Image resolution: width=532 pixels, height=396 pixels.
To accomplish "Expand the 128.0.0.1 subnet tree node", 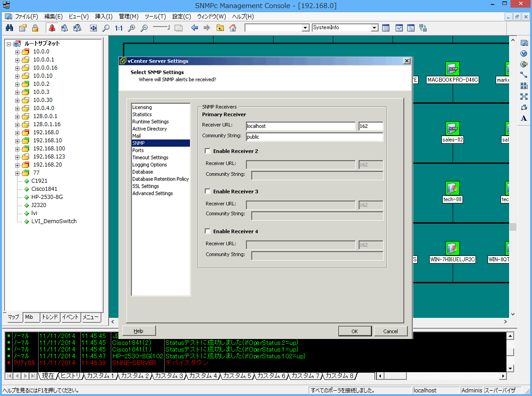I will click(x=17, y=116).
